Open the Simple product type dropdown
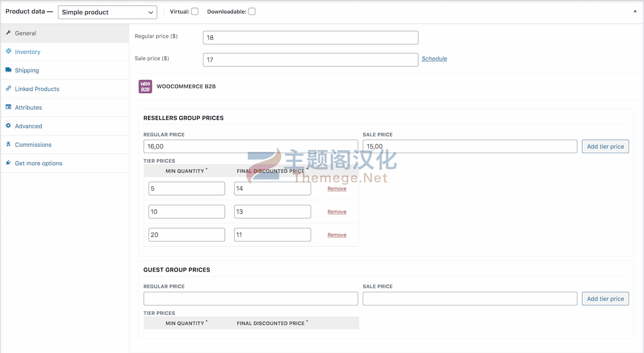This screenshot has width=644, height=353. tap(107, 12)
